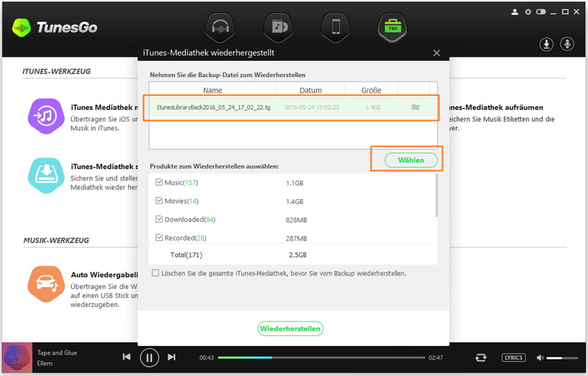
Task: Click the TunesGo logo icon
Action: [x=21, y=28]
